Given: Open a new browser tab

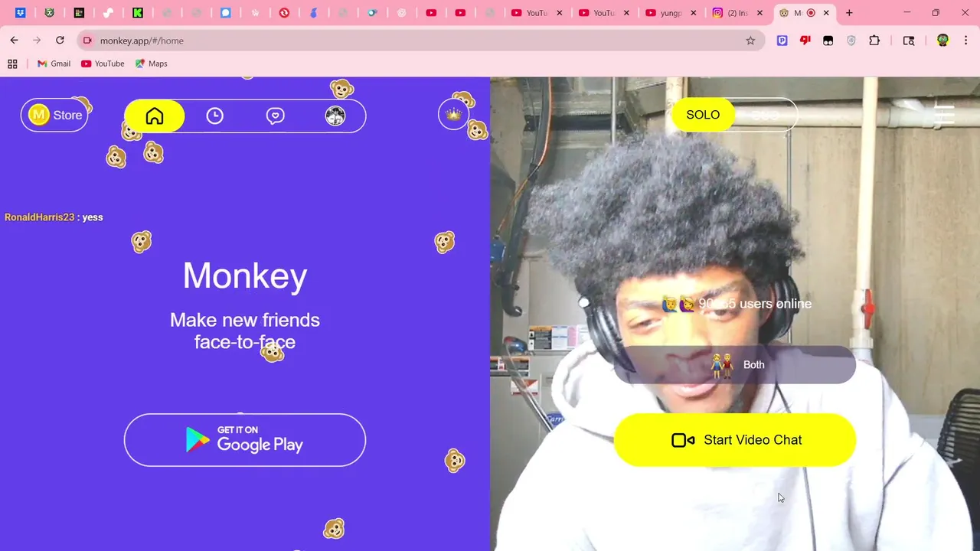Looking at the screenshot, I should click(x=849, y=13).
